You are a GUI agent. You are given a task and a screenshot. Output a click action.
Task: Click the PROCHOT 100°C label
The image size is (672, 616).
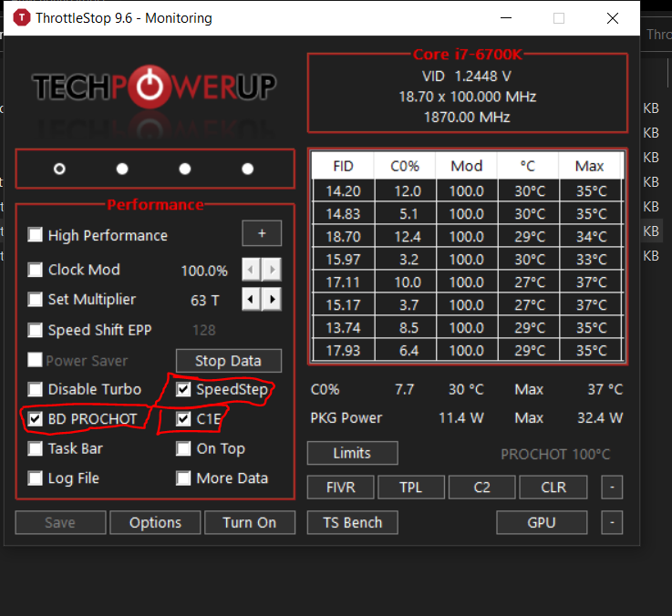coord(555,454)
